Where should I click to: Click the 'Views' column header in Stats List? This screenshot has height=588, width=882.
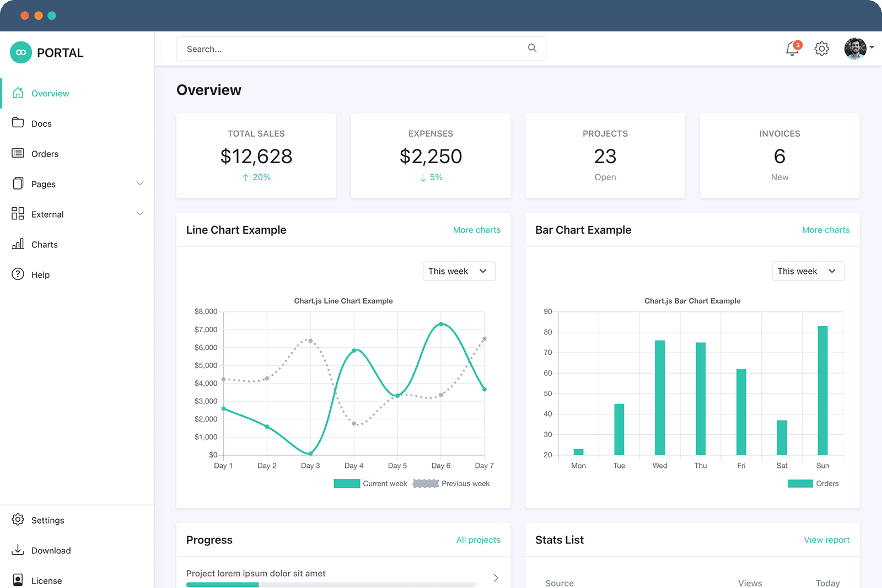pos(750,583)
